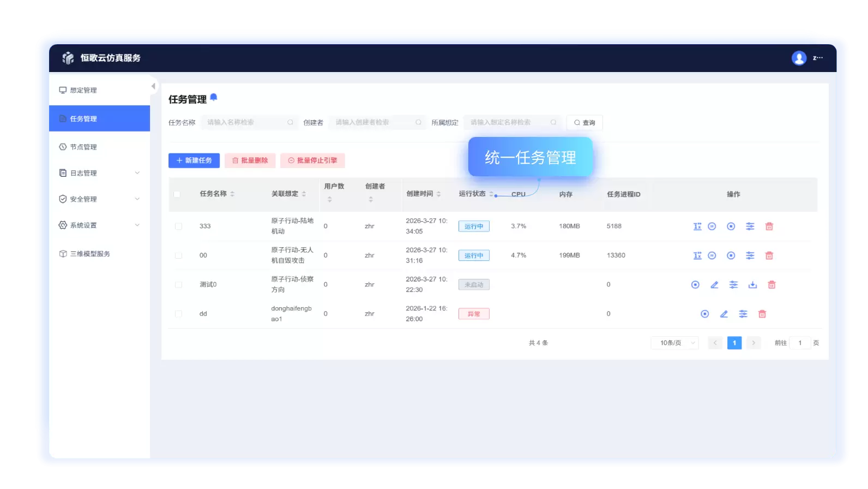Click the process ID 13360 cell
868x489 pixels.
click(616, 255)
